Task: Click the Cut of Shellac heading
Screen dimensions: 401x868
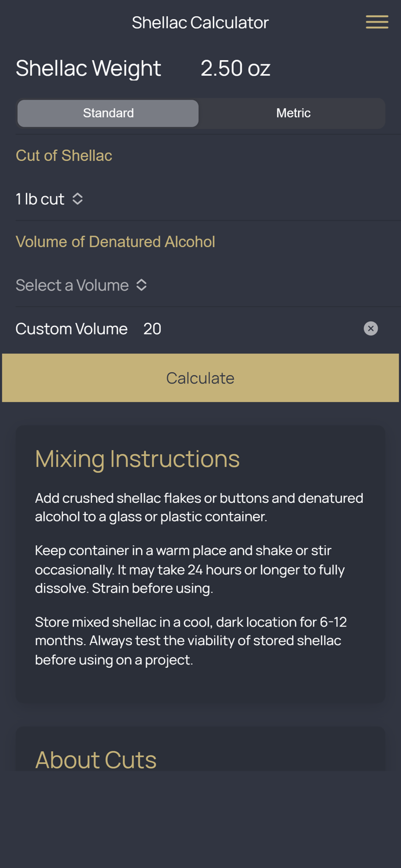Action: coord(64,155)
